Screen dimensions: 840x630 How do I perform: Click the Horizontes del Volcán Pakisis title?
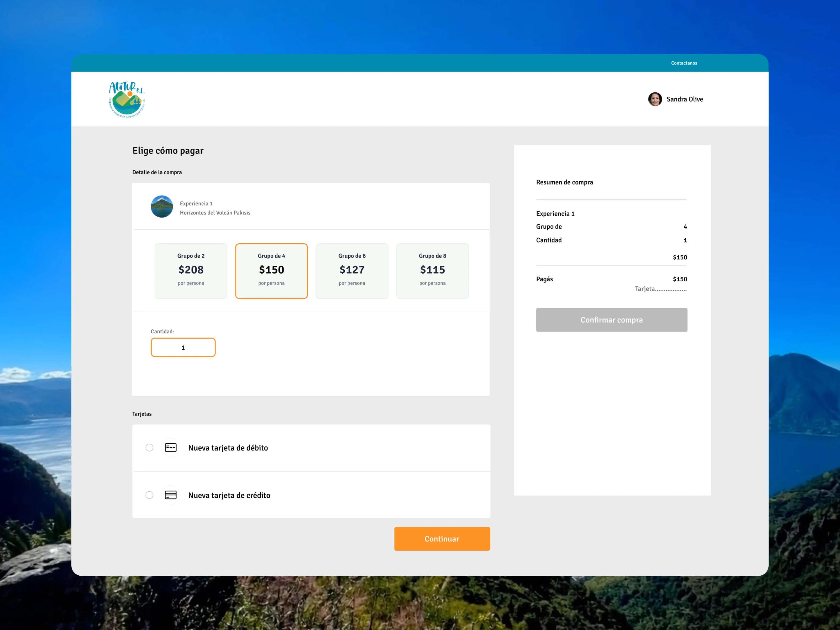tap(215, 213)
